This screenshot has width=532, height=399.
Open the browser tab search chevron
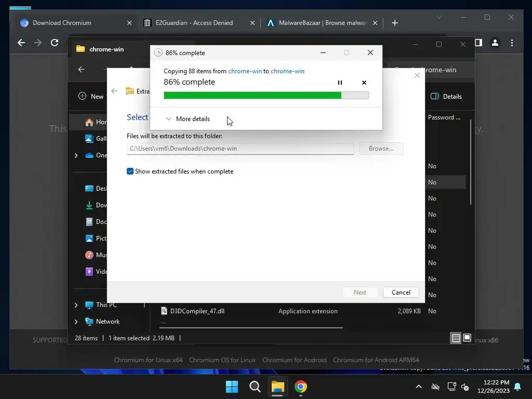click(440, 17)
